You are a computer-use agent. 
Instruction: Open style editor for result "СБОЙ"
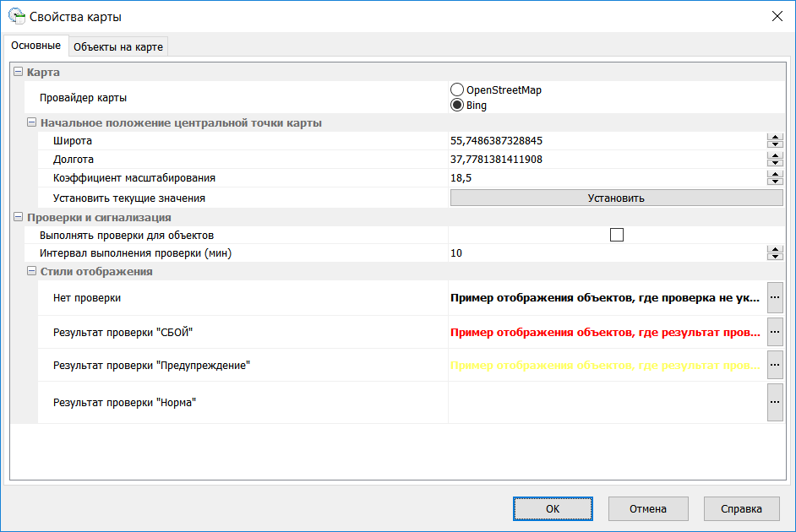pyautogui.click(x=775, y=333)
